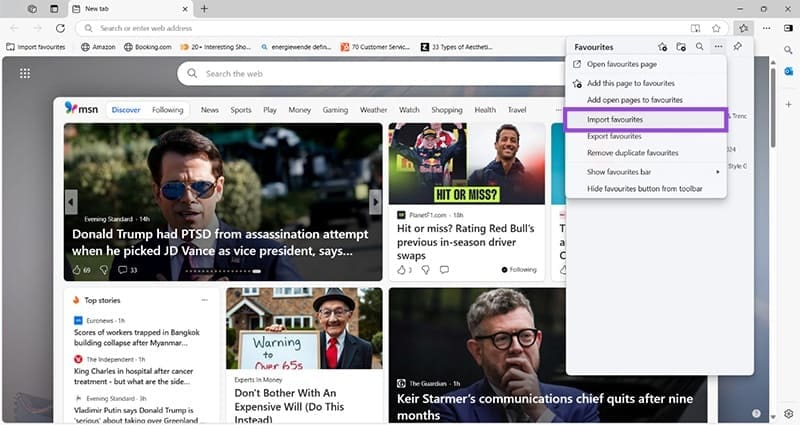This screenshot has width=800, height=425.
Task: Open the Favourites panel more options ellipsis
Action: click(x=718, y=47)
